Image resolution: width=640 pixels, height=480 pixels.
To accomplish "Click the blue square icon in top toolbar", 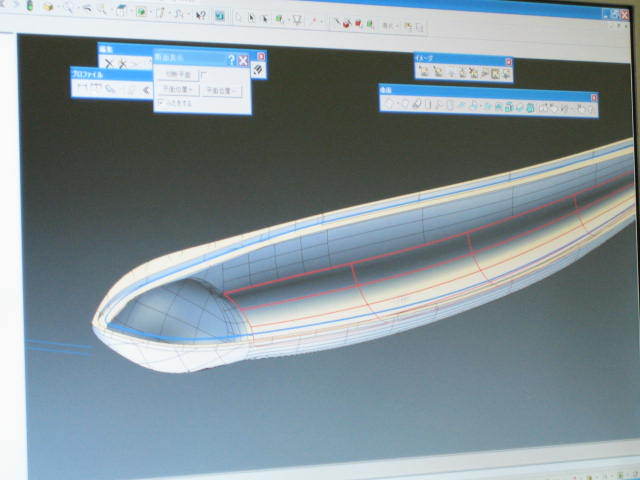I will coord(220,16).
